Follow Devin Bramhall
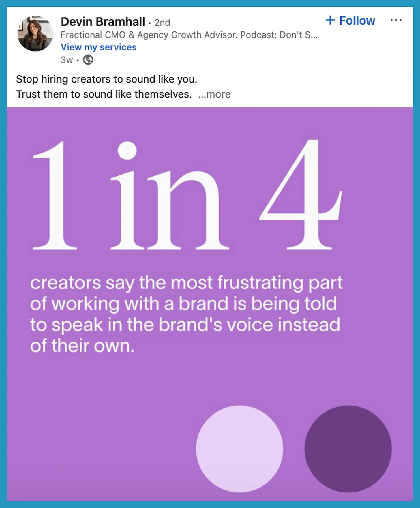The width and height of the screenshot is (420, 508). (350, 20)
